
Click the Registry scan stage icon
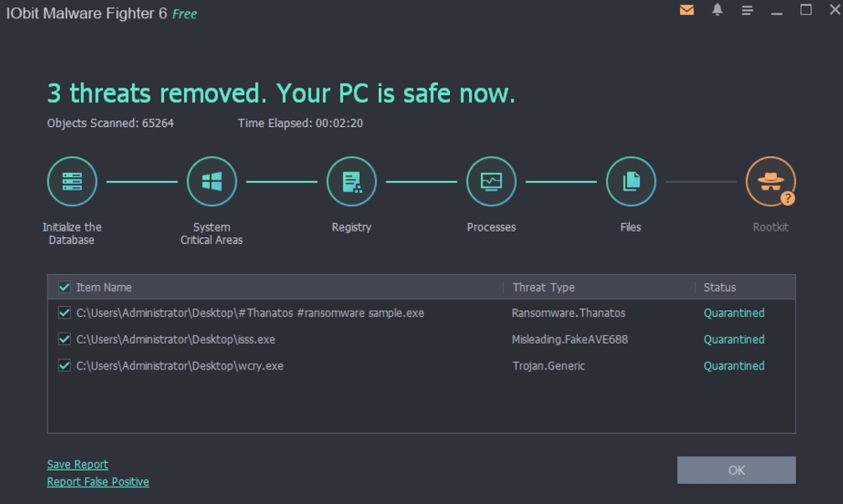[351, 181]
